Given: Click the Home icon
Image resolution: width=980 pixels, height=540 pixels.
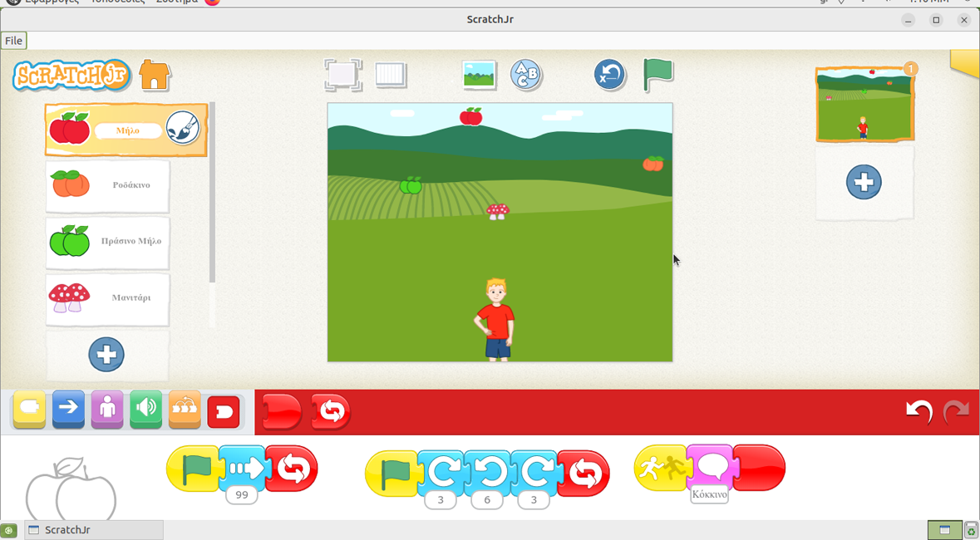Looking at the screenshot, I should [155, 76].
